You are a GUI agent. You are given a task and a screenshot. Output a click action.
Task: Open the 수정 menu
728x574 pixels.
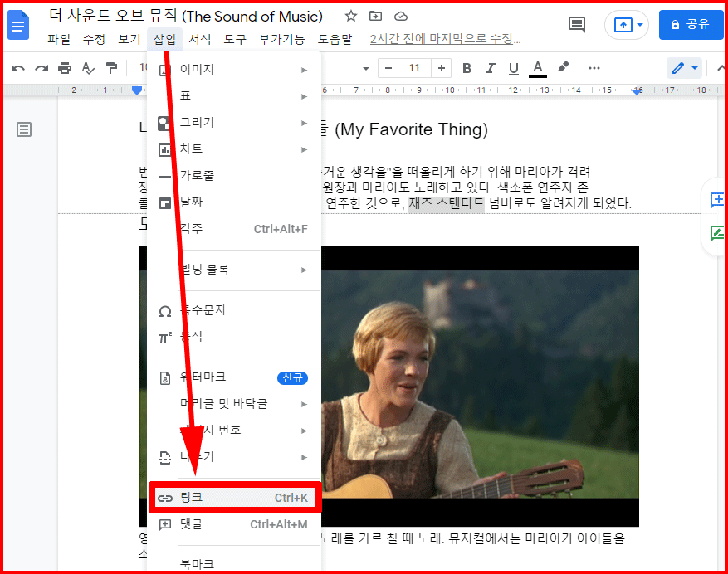(x=95, y=40)
